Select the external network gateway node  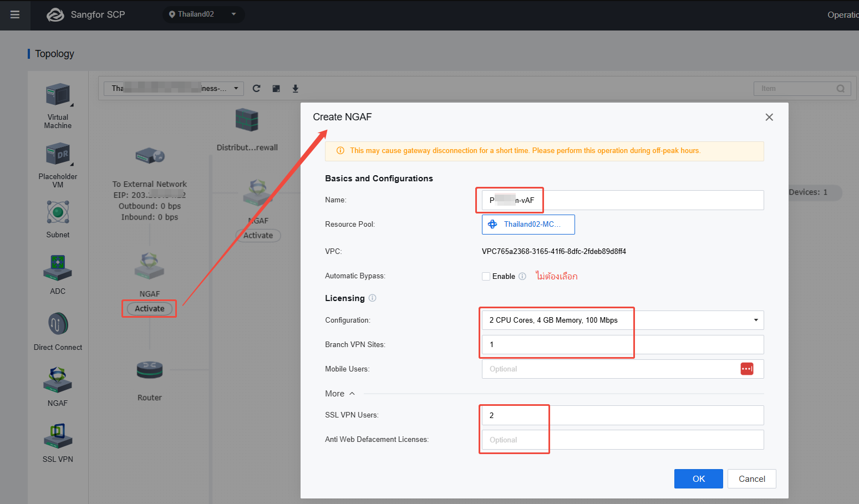coord(150,155)
